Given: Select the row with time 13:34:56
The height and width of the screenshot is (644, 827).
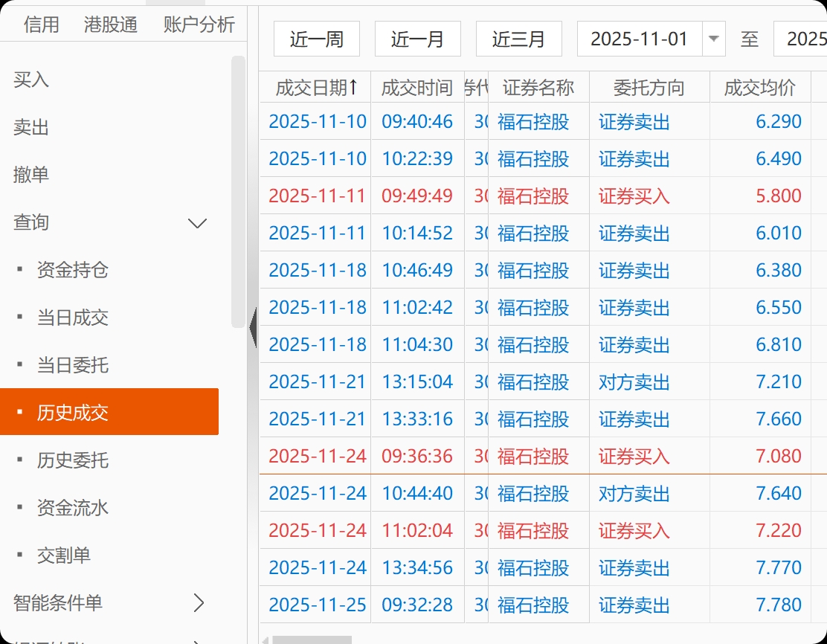Looking at the screenshot, I should point(543,567).
